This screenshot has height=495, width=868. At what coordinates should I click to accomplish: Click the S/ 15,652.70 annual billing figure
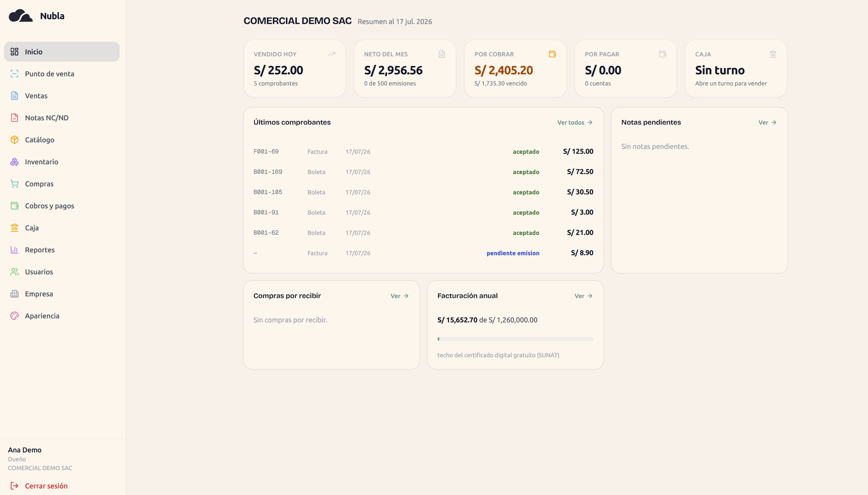[x=457, y=320]
